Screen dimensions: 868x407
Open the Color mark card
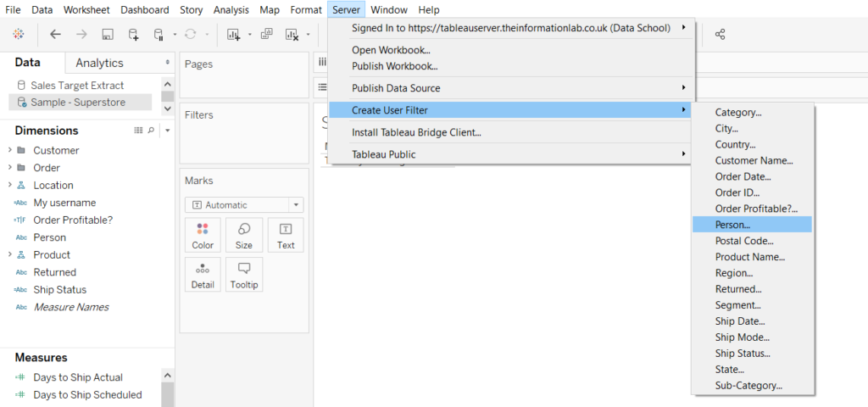click(203, 235)
